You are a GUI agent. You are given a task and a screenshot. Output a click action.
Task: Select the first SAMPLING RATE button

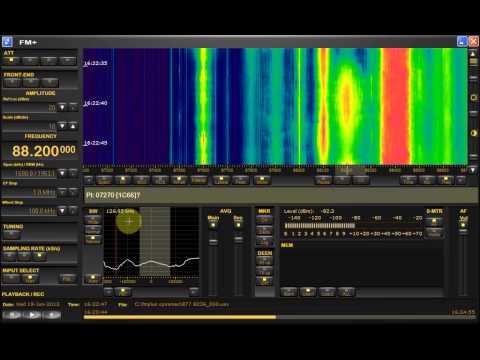(x=10, y=256)
